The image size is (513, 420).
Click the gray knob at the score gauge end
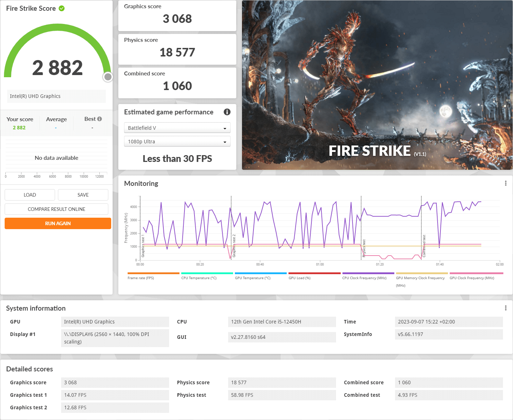(x=108, y=77)
